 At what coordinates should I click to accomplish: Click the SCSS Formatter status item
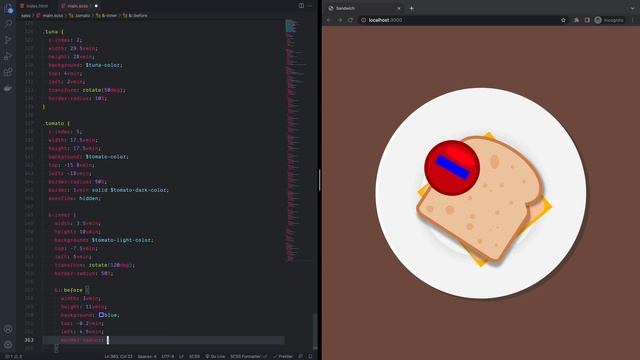coord(248,356)
